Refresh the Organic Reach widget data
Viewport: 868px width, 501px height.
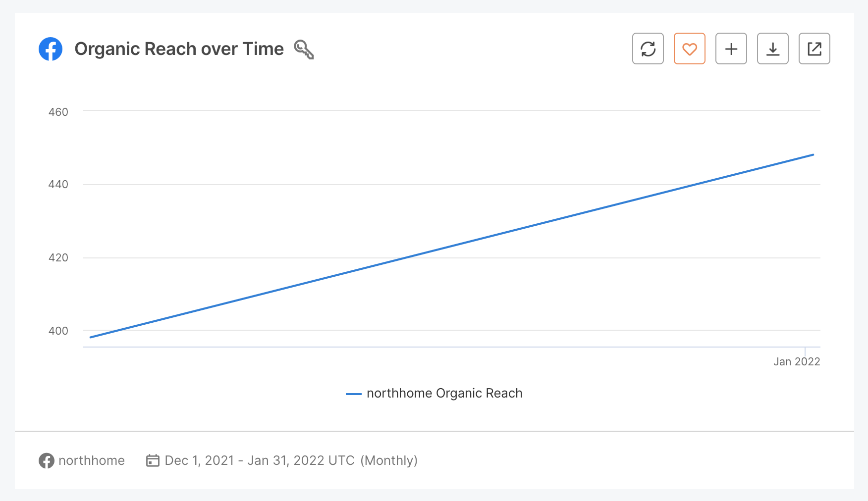(x=648, y=49)
